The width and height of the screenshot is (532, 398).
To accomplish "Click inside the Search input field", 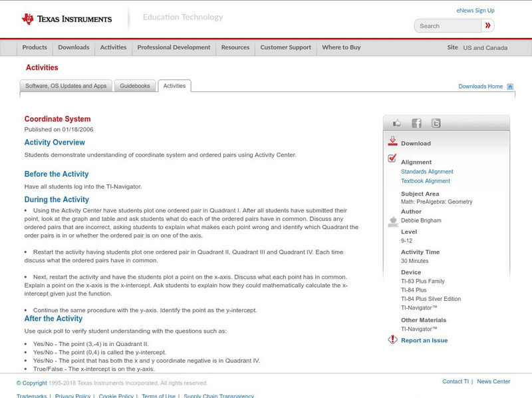I will (448, 26).
